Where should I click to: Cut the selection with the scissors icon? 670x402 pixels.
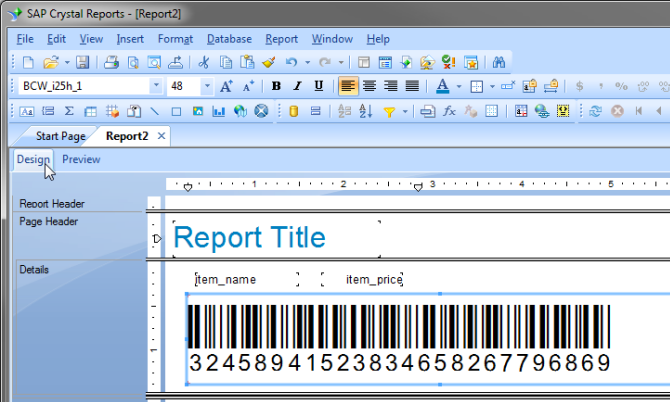[204, 63]
